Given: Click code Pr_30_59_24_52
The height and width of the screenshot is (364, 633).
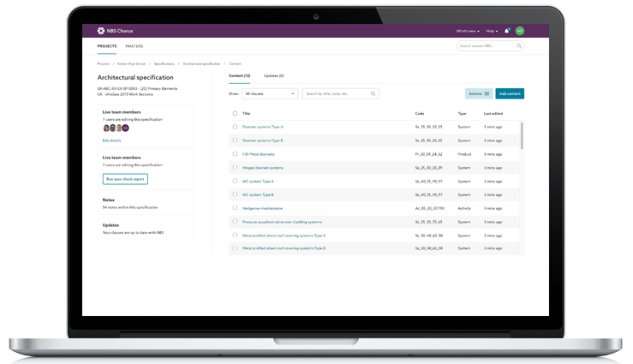Looking at the screenshot, I should [x=428, y=154].
